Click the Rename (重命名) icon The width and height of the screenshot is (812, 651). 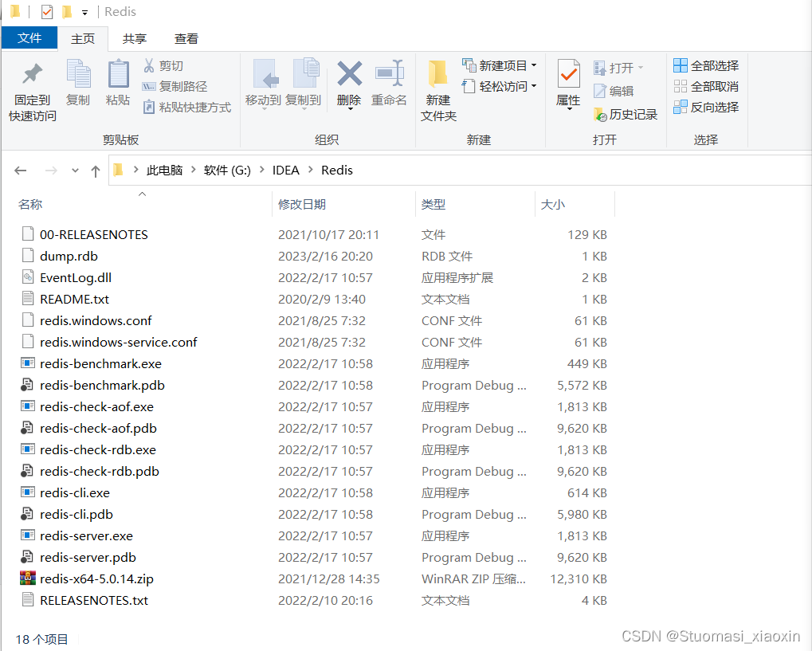390,73
